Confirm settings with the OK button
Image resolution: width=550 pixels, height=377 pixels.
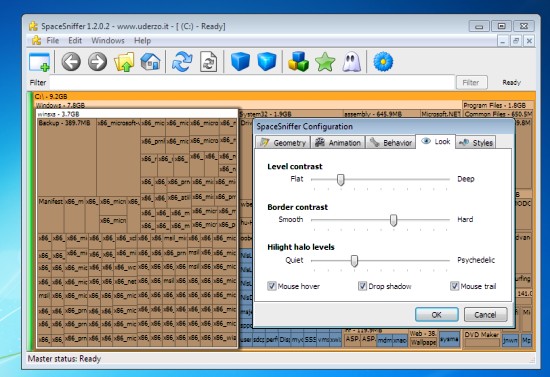(x=437, y=315)
